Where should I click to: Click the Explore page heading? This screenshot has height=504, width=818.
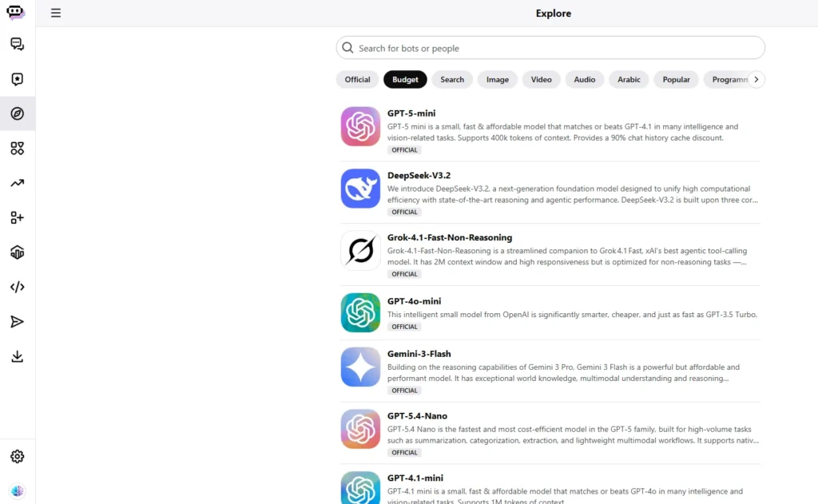click(554, 13)
